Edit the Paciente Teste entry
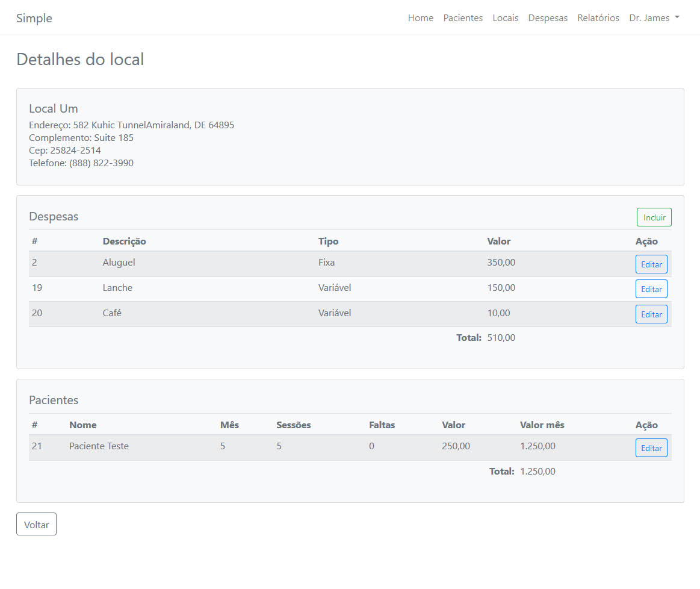Image resolution: width=700 pixels, height=589 pixels. click(651, 448)
